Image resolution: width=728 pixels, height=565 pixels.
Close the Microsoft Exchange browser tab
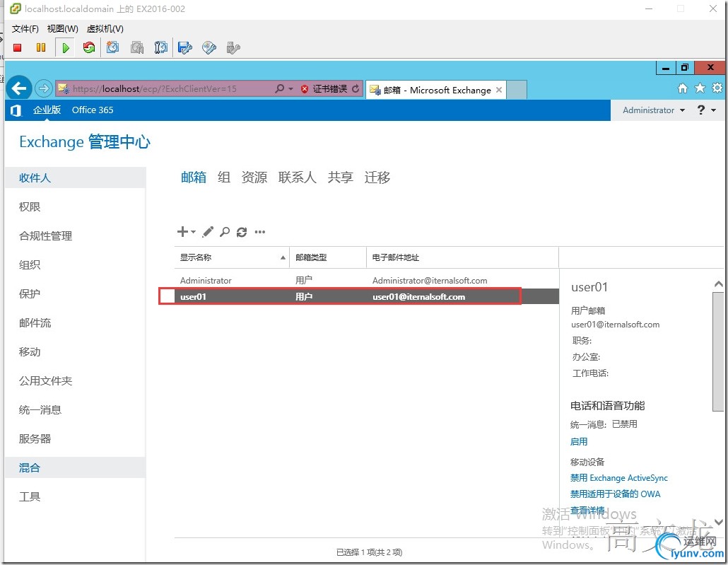coord(498,90)
